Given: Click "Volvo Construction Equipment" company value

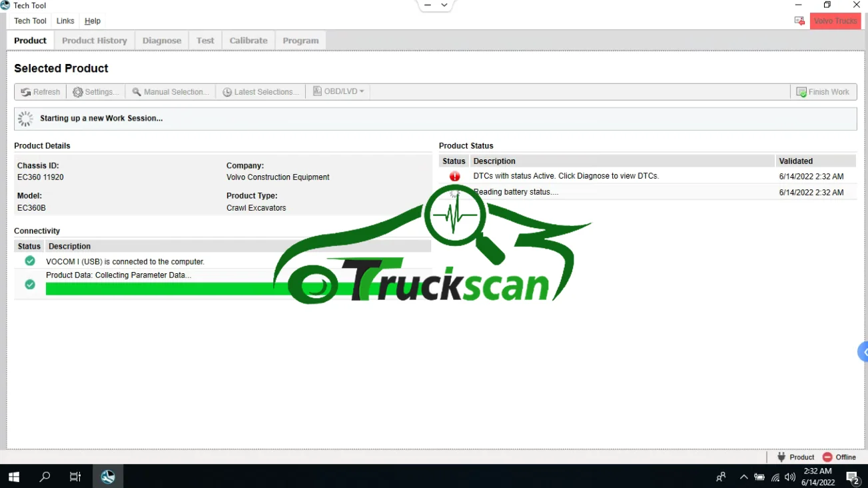Looking at the screenshot, I should (x=278, y=177).
